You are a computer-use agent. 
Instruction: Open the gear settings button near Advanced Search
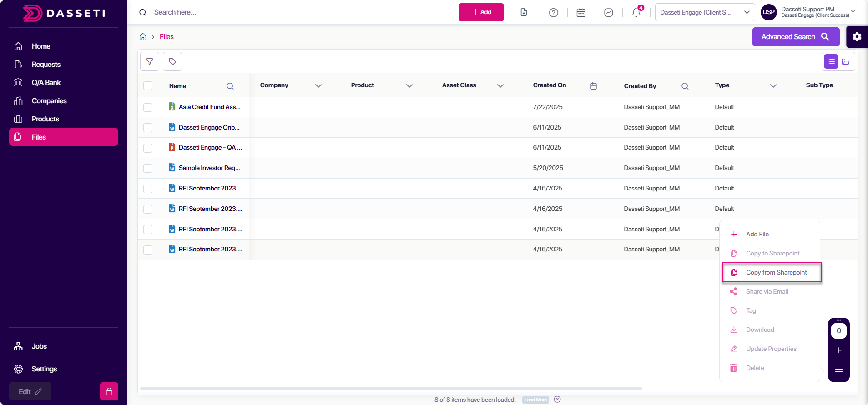(857, 37)
